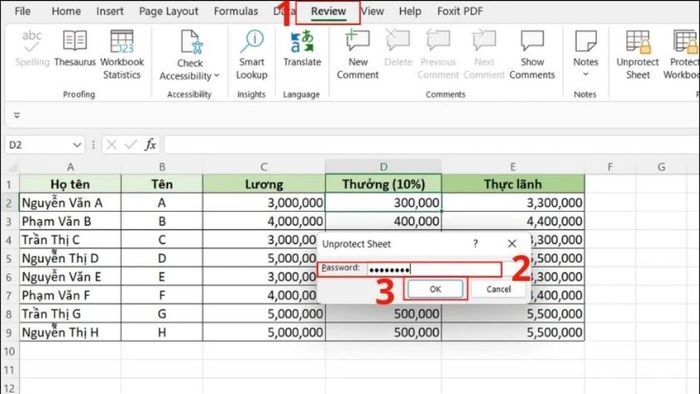The height and width of the screenshot is (394, 700).
Task: Select column F header
Action: coord(610,167)
